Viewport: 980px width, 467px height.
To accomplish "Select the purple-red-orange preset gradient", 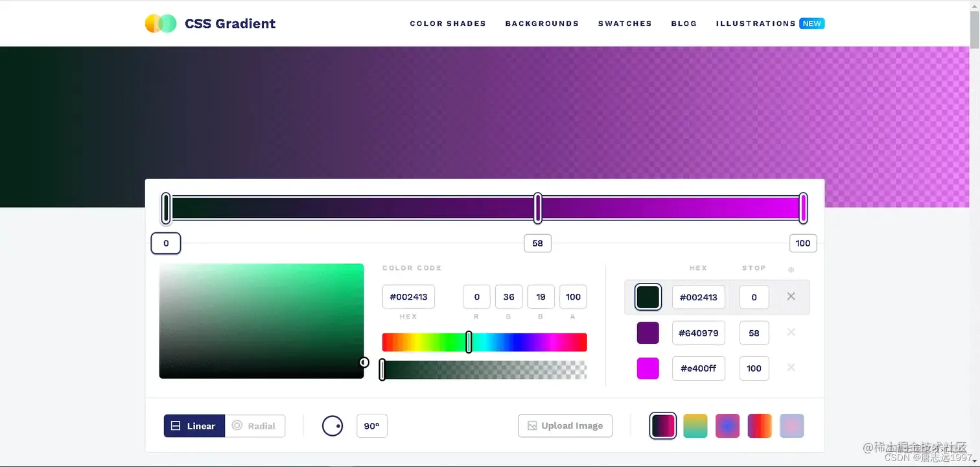I will pyautogui.click(x=760, y=426).
